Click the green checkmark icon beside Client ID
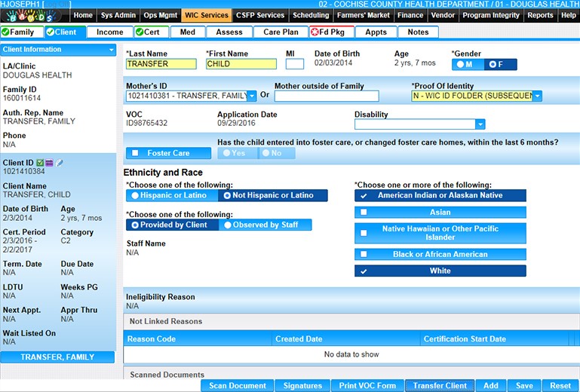 click(39, 163)
